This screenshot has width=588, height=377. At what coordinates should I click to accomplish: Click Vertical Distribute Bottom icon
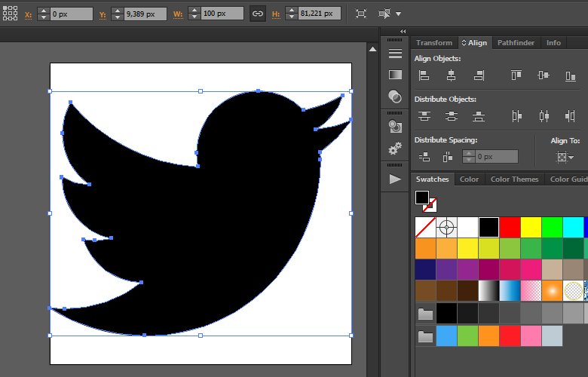click(x=479, y=116)
